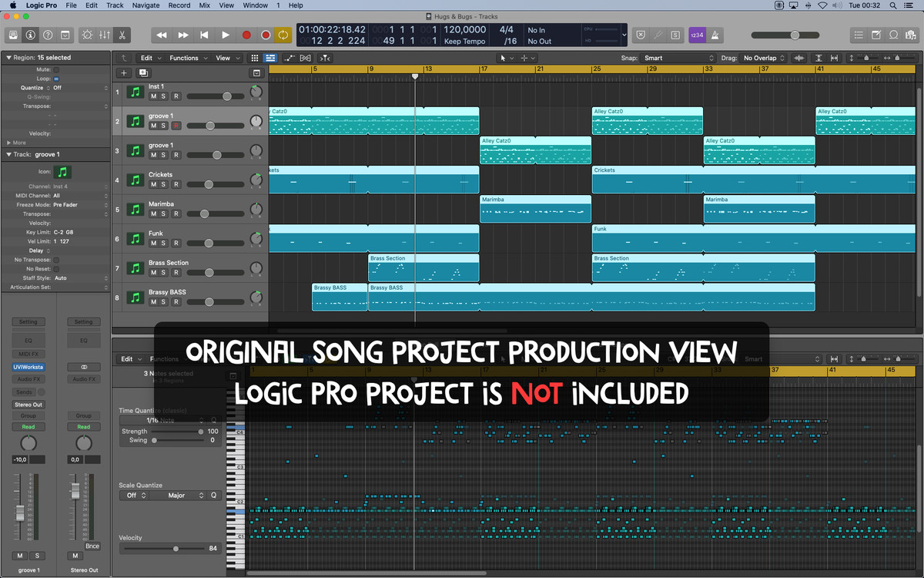924x578 pixels.
Task: Toggle the Metronome click icon
Action: tap(715, 35)
